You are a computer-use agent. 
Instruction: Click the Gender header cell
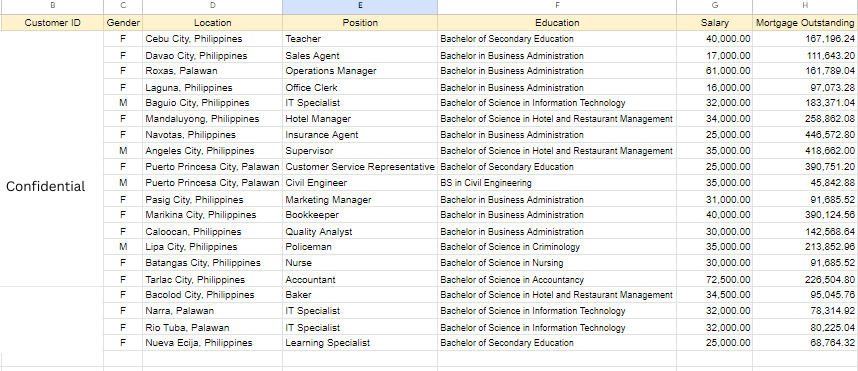123,22
